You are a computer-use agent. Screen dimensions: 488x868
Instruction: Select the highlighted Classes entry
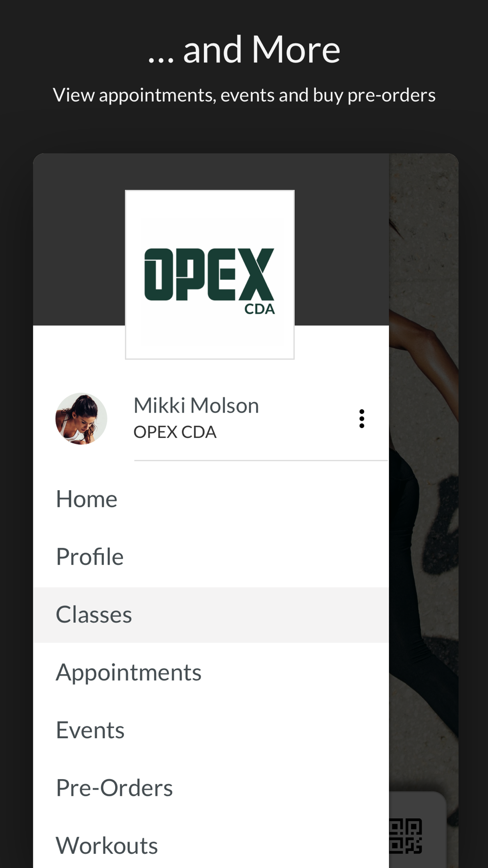pyautogui.click(x=211, y=615)
